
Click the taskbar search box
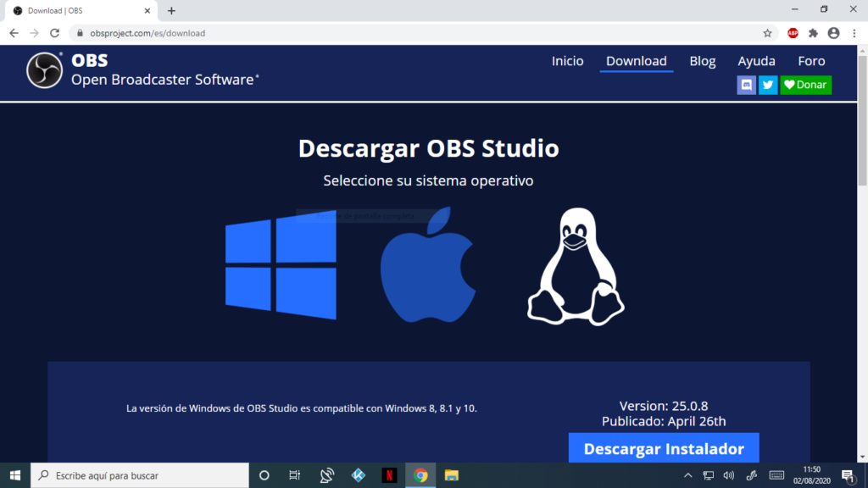tap(140, 475)
